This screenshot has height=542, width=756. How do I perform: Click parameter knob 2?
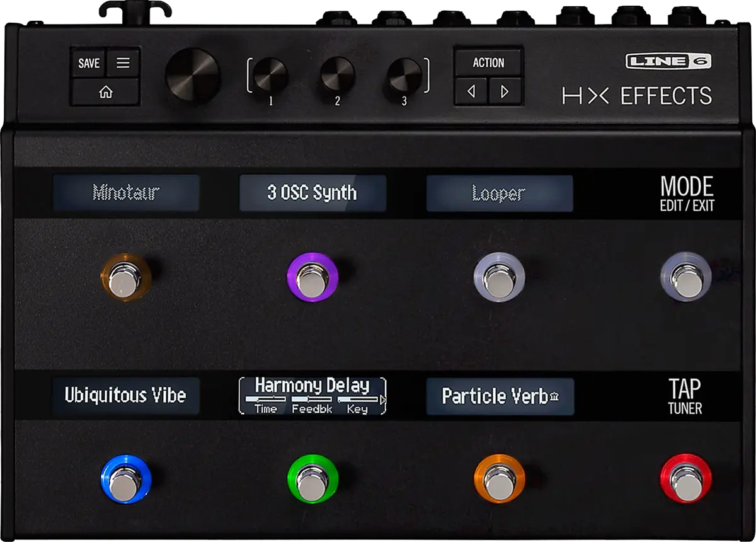pyautogui.click(x=338, y=75)
